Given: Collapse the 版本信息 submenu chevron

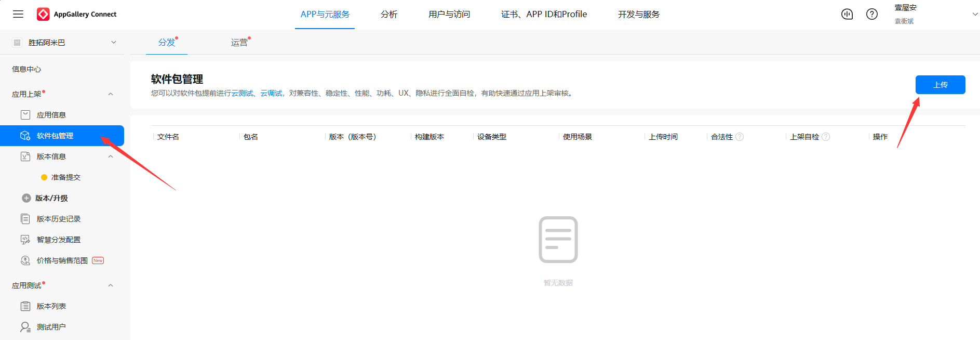Looking at the screenshot, I should 111,156.
